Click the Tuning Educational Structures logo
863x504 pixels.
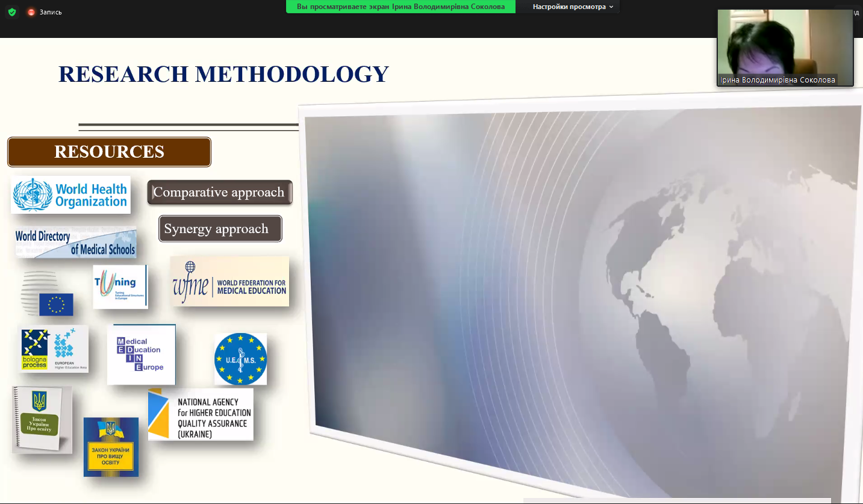coord(120,287)
